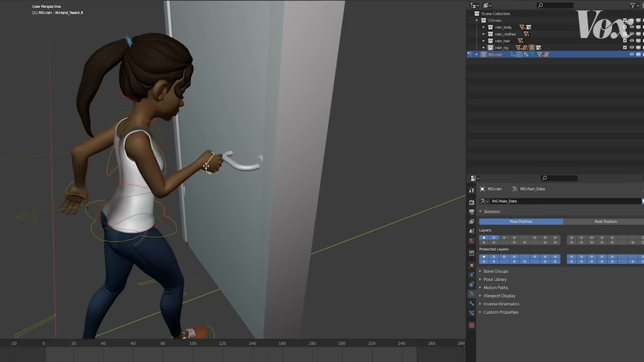
Task: Expand the Bone Groups section
Action: [496, 271]
